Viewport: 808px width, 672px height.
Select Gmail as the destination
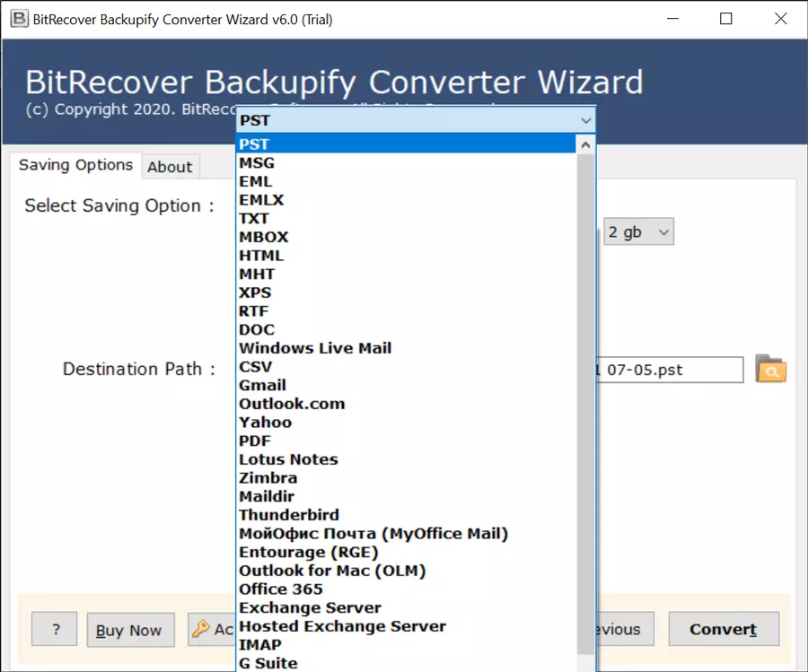coord(406,385)
